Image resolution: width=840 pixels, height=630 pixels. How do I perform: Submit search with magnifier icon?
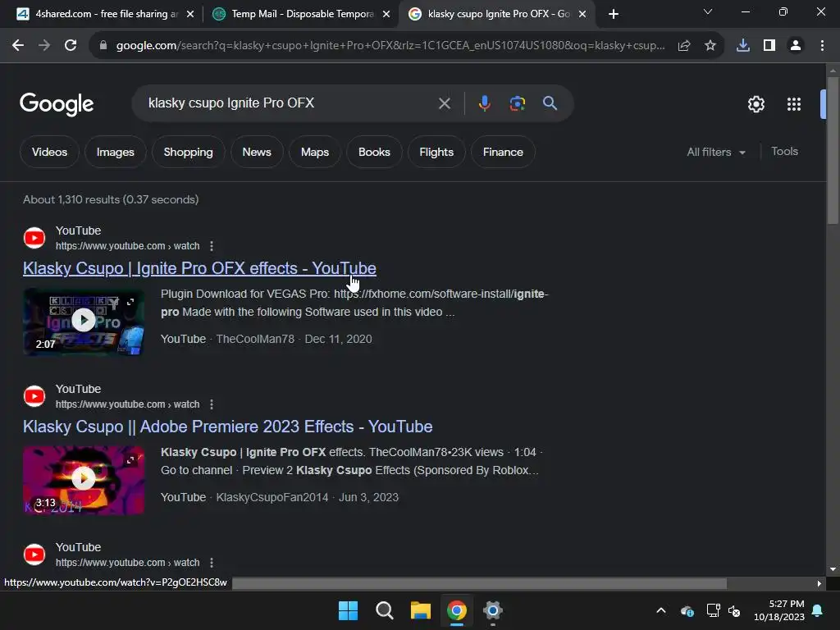tap(550, 103)
